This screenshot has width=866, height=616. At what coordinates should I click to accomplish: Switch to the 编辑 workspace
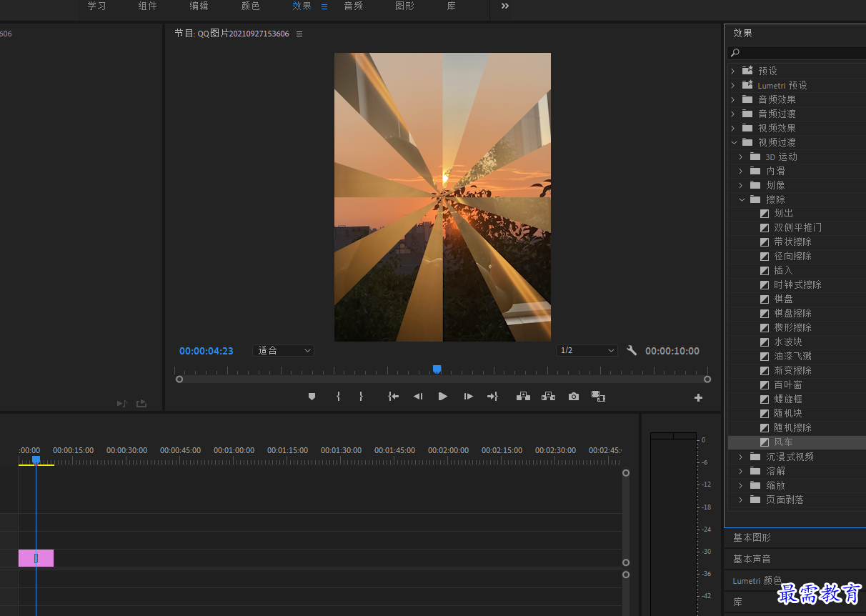(x=199, y=6)
